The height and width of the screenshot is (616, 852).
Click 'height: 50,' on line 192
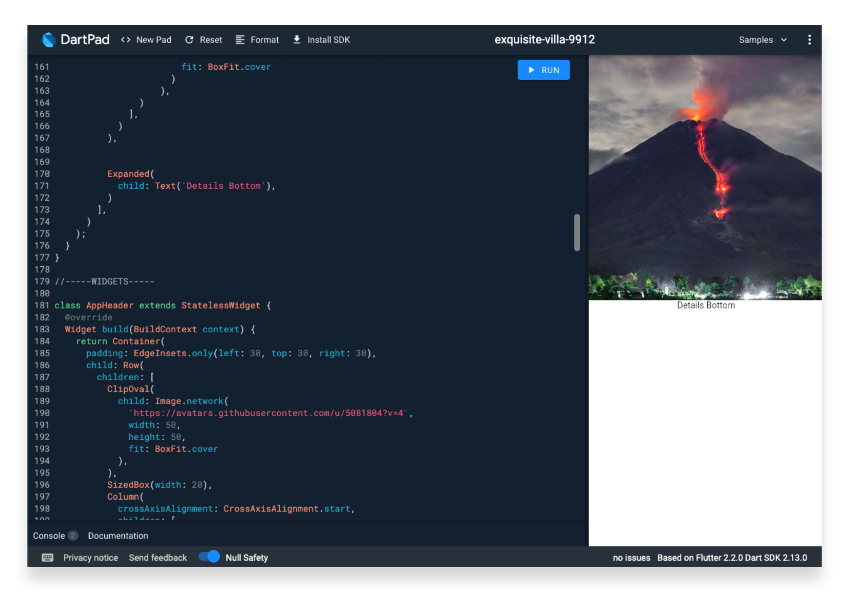click(x=157, y=437)
